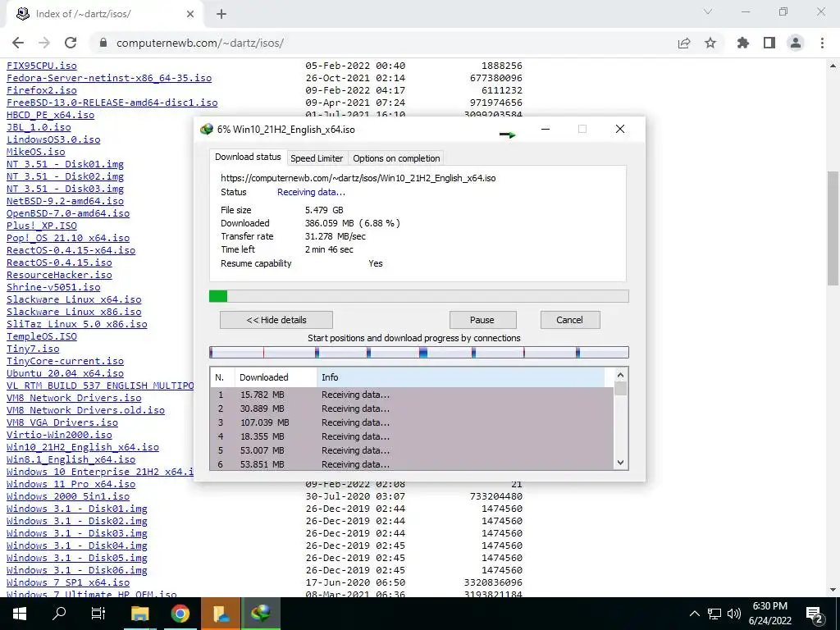
Task: Open the Windows Start menu
Action: tap(20, 614)
